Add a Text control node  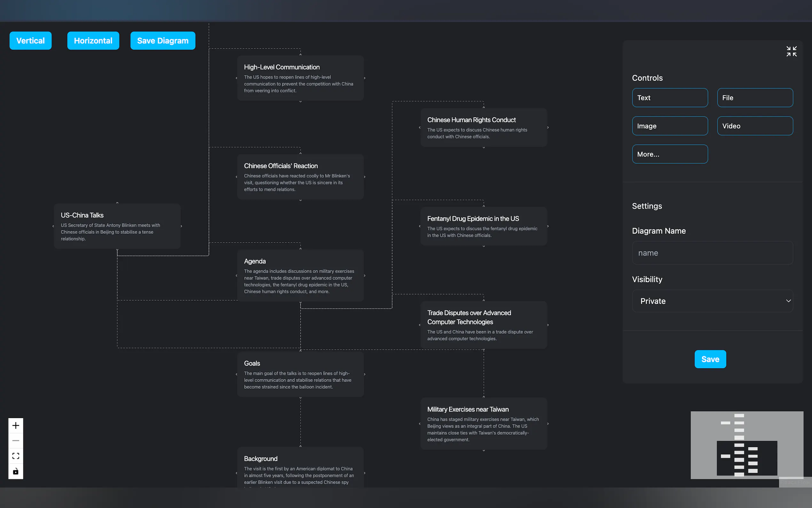click(x=670, y=98)
